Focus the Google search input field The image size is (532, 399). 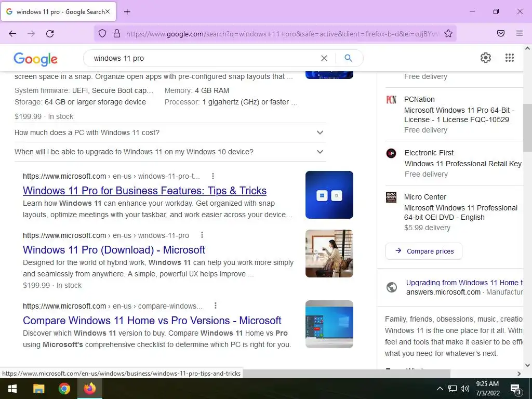[204, 58]
